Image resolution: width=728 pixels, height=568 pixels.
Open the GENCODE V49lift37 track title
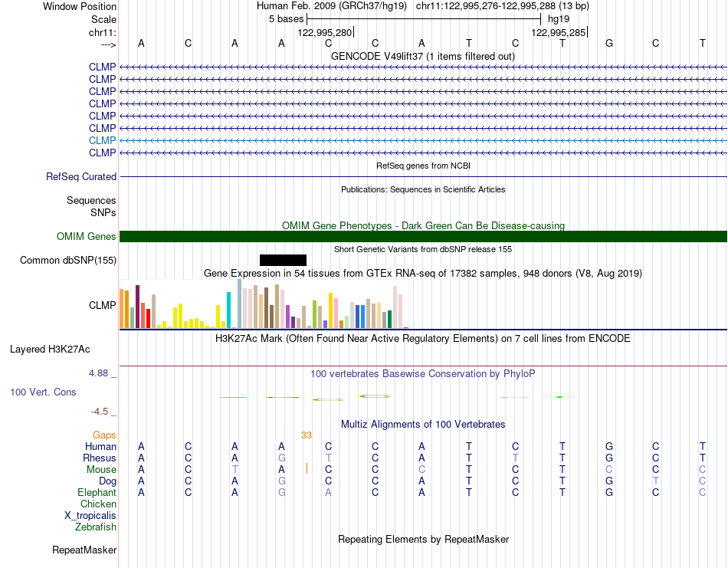point(422,56)
